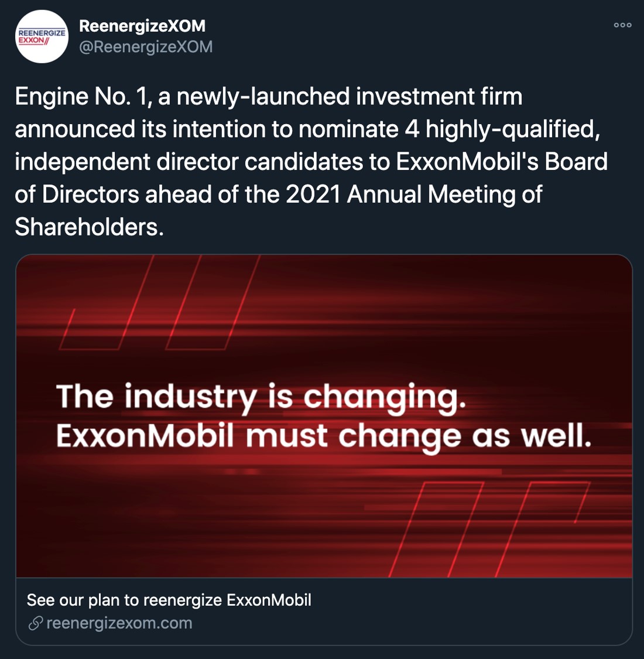This screenshot has width=644, height=659.
Task: Click "ExxonMobil must change as well." line
Action: [x=324, y=436]
